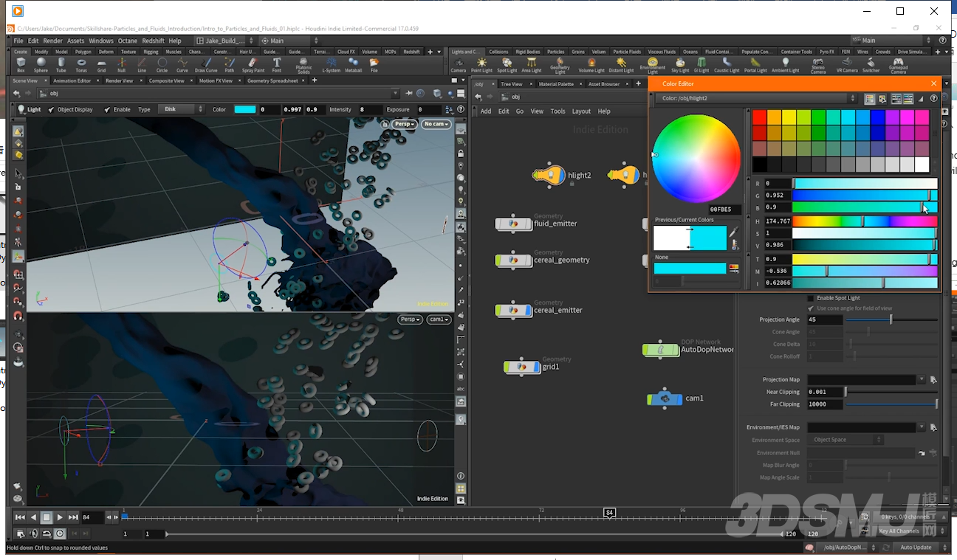
Task: Select the cam1 camera node
Action: tap(665, 398)
